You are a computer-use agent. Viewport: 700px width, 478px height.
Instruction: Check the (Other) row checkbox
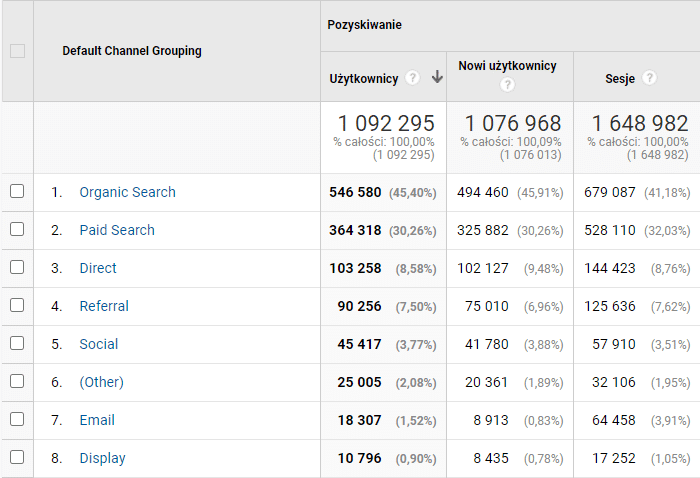(17, 381)
